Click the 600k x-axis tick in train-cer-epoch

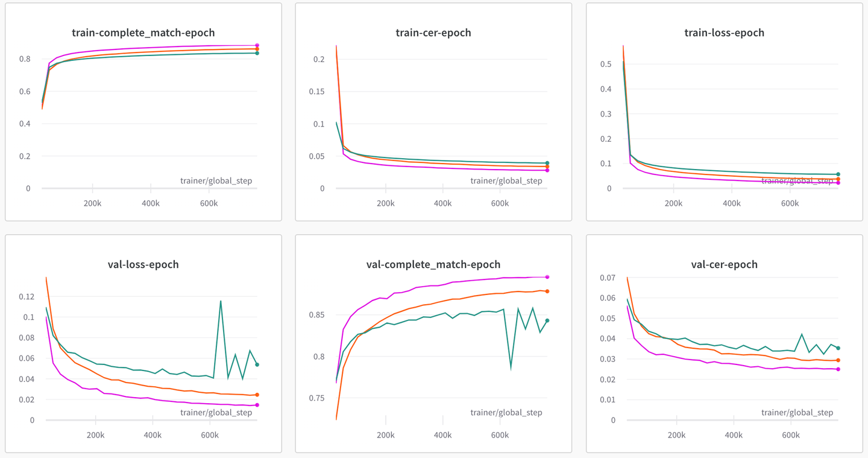[500, 203]
